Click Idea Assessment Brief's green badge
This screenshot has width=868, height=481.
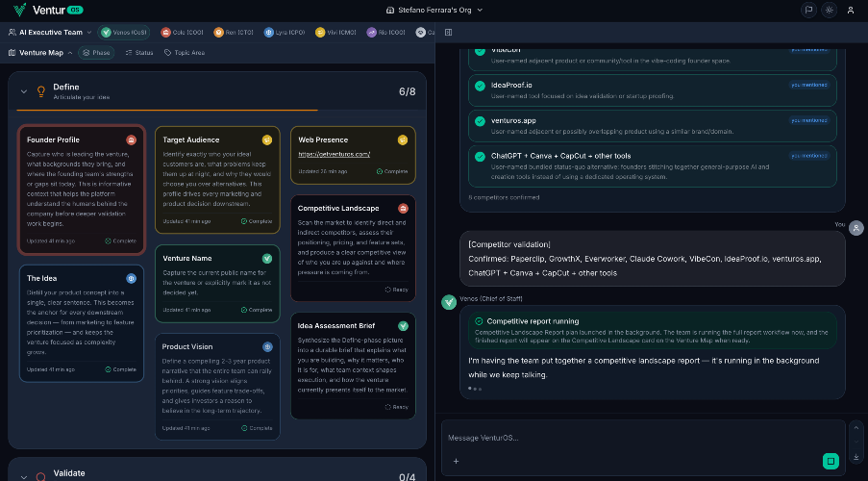[403, 326]
